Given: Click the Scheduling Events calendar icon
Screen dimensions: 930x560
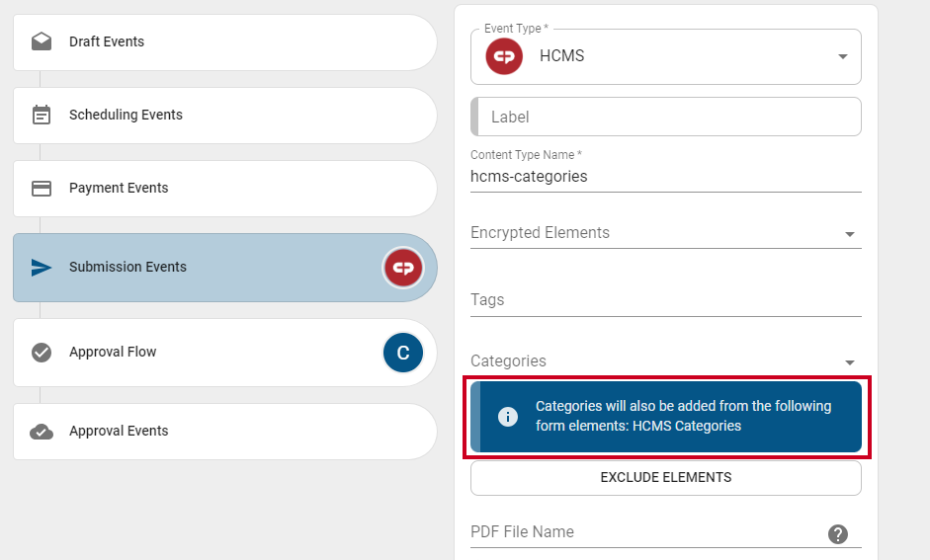Looking at the screenshot, I should 41,115.
